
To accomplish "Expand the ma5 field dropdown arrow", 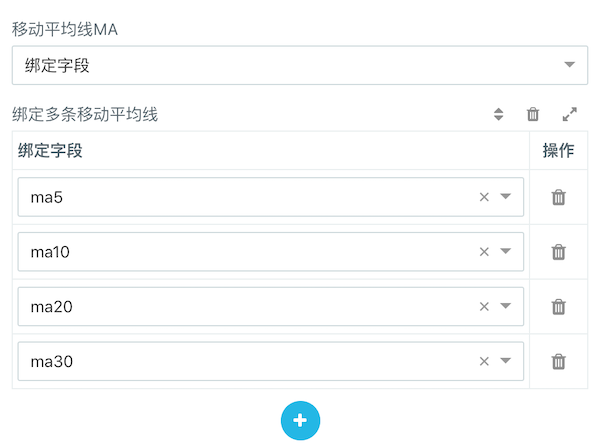I will (x=506, y=197).
